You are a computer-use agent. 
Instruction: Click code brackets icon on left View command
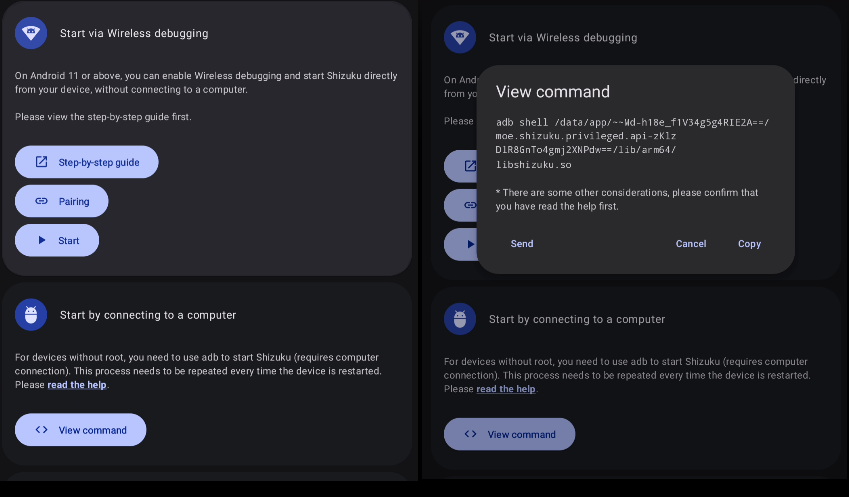[x=42, y=430]
